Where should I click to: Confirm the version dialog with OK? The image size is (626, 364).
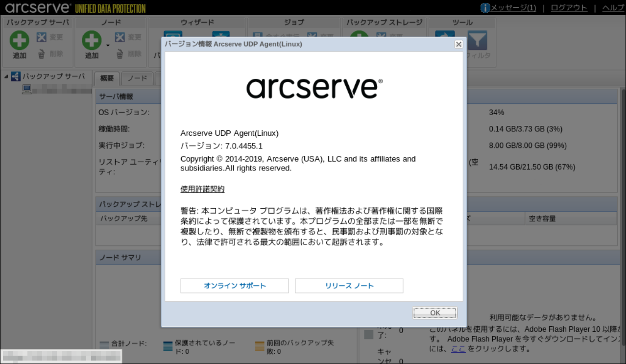[435, 313]
